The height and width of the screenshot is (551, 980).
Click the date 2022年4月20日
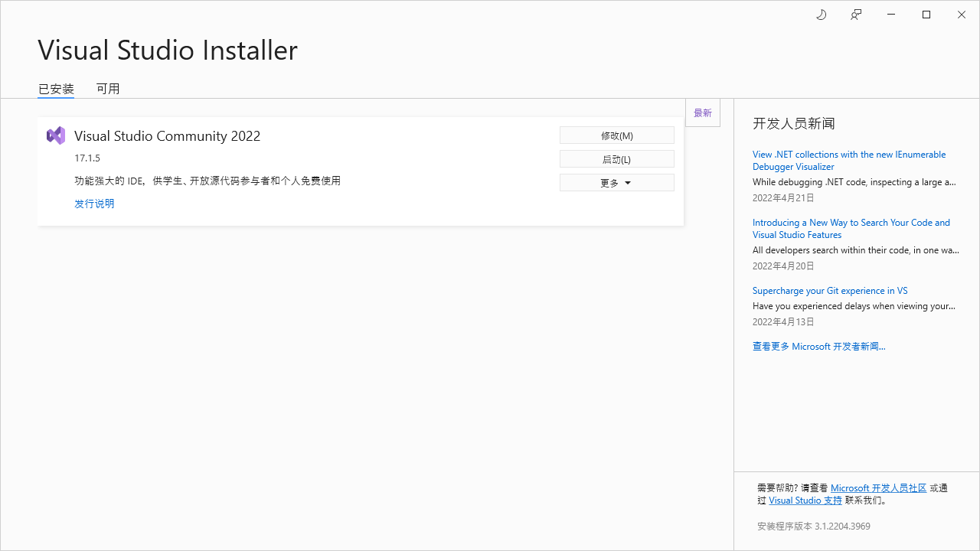click(783, 266)
